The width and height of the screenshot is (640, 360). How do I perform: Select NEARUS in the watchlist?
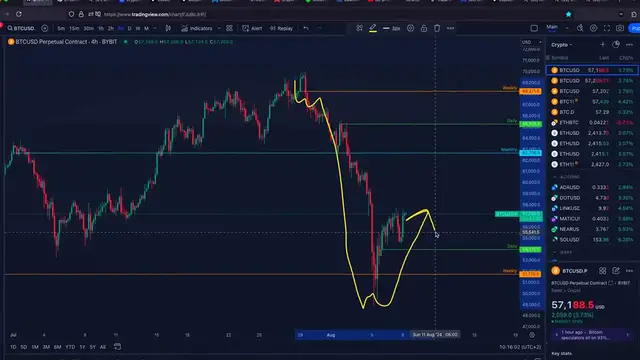pos(592,229)
